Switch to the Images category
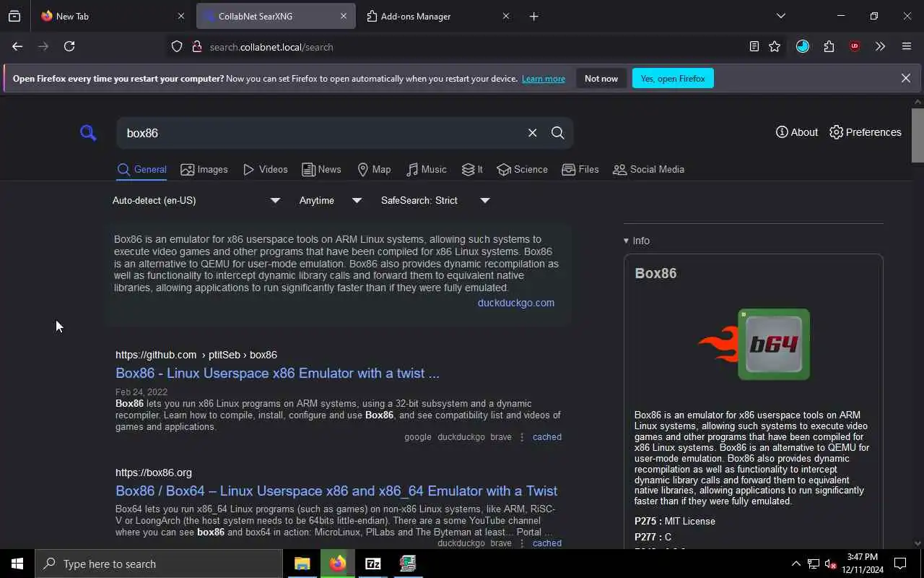The image size is (924, 578). [x=204, y=169]
